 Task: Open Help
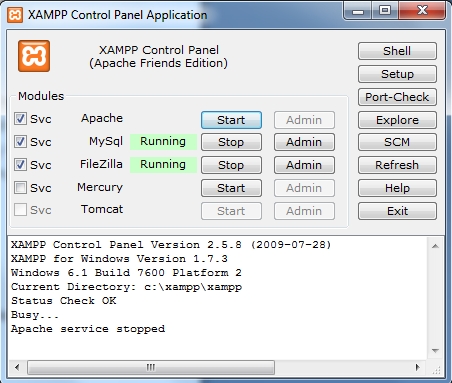[397, 188]
